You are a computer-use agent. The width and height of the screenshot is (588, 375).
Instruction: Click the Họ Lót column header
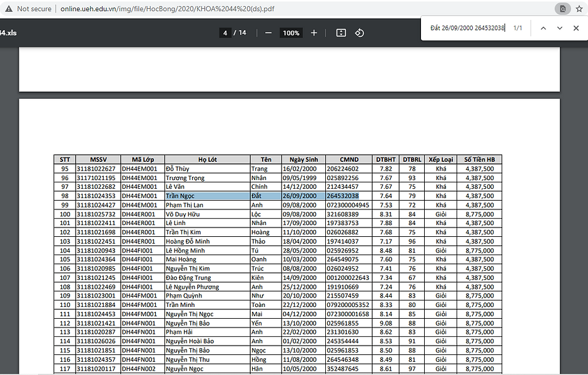tap(208, 159)
